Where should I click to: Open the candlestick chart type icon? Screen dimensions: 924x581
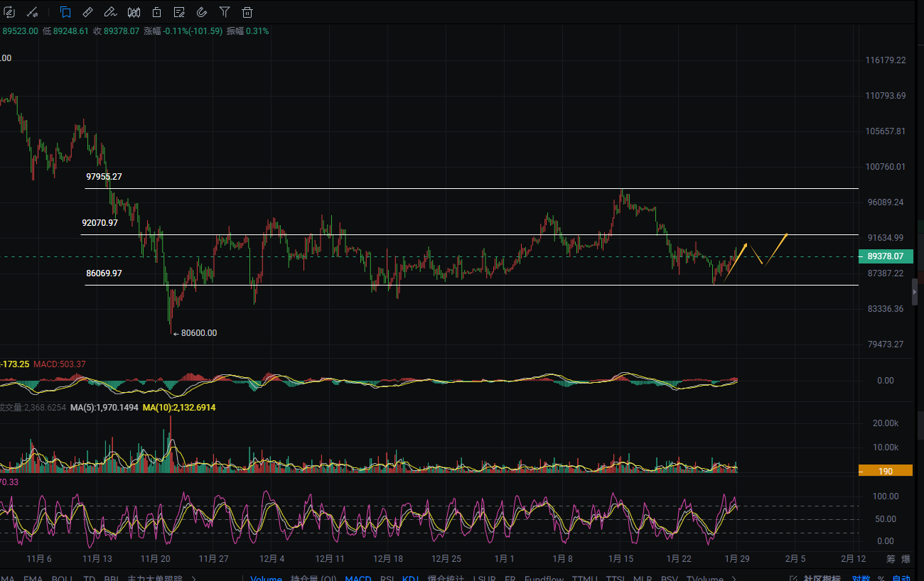click(134, 12)
